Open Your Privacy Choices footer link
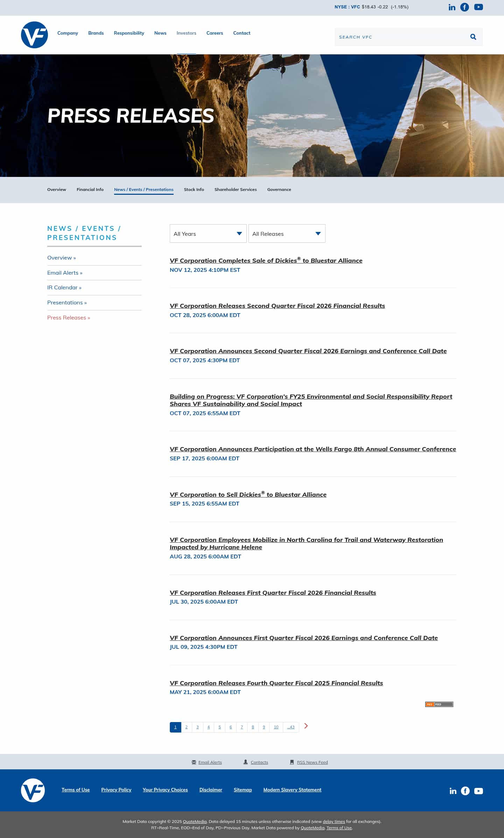Viewport: 504px width, 838px height. [165, 790]
